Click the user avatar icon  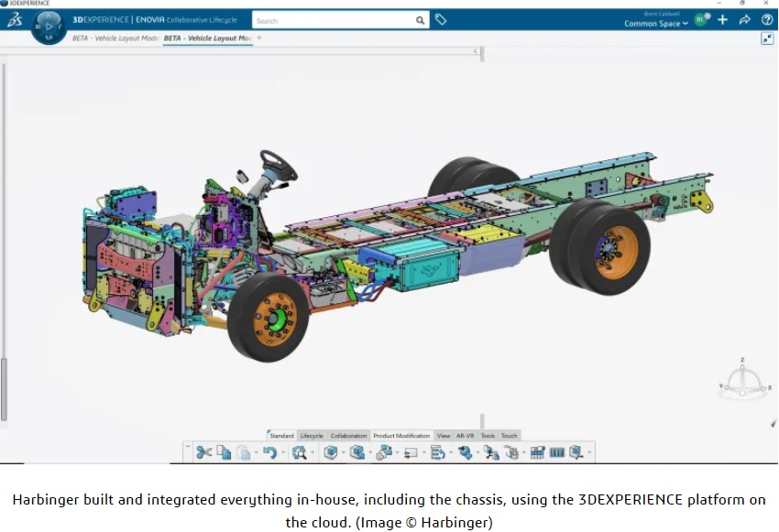coord(701,19)
